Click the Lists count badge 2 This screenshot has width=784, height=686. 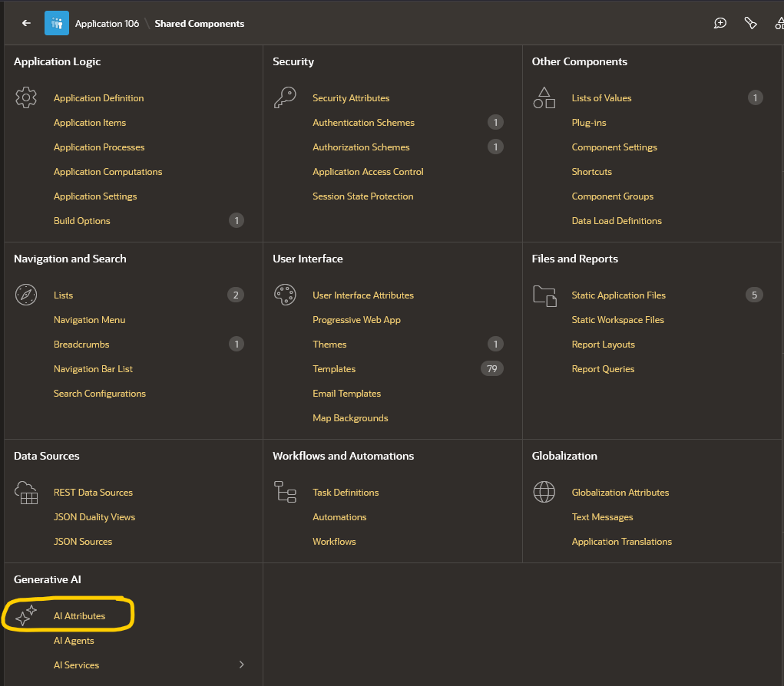(236, 295)
